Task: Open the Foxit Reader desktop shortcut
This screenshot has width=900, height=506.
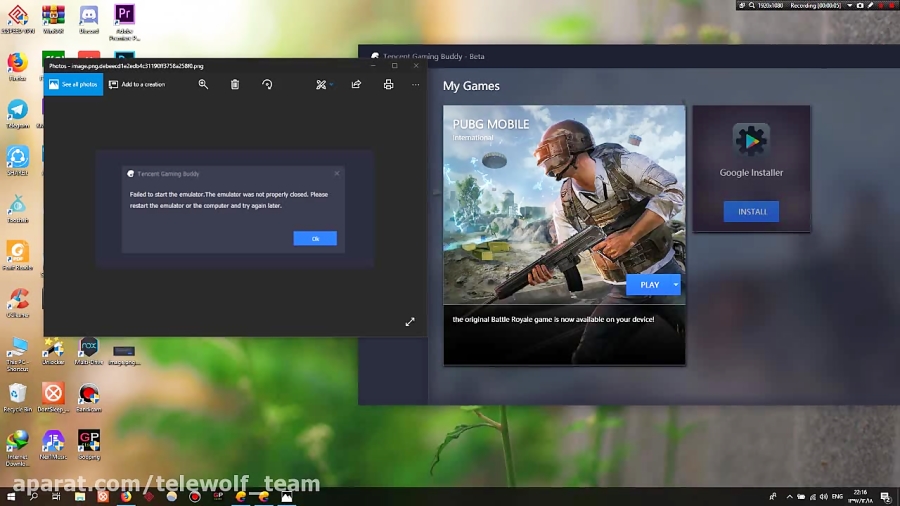Action: tap(17, 255)
